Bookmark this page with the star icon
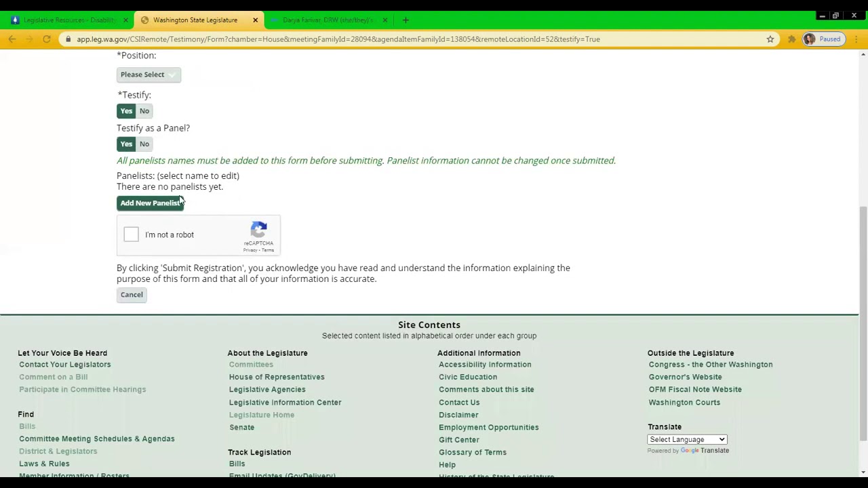 (x=770, y=39)
